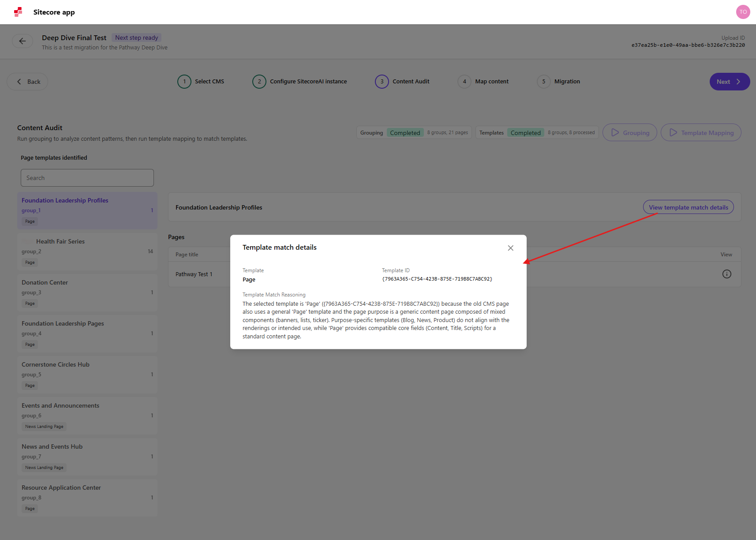Click the Grouping Completed status badge

point(404,132)
